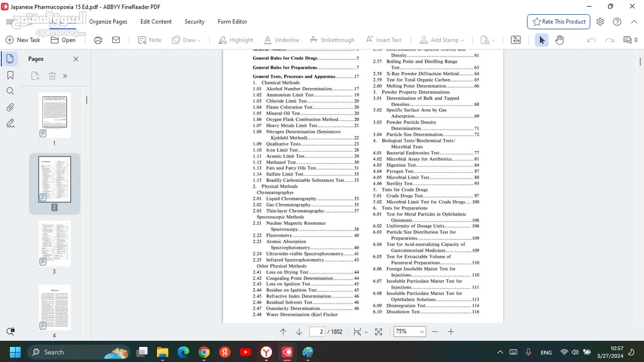The width and height of the screenshot is (644, 362).
Task: Click the page number input field
Action: (317, 332)
